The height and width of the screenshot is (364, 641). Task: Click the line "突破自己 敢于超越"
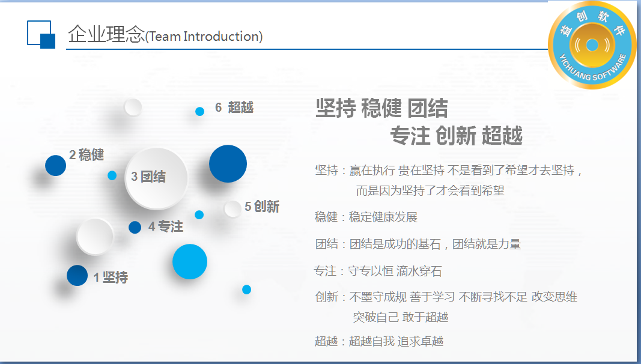tap(401, 317)
